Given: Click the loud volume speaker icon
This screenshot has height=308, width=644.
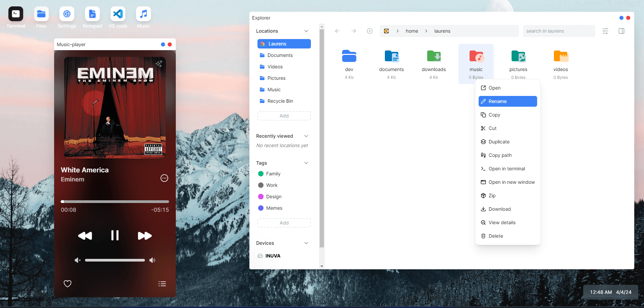Looking at the screenshot, I should (x=152, y=260).
